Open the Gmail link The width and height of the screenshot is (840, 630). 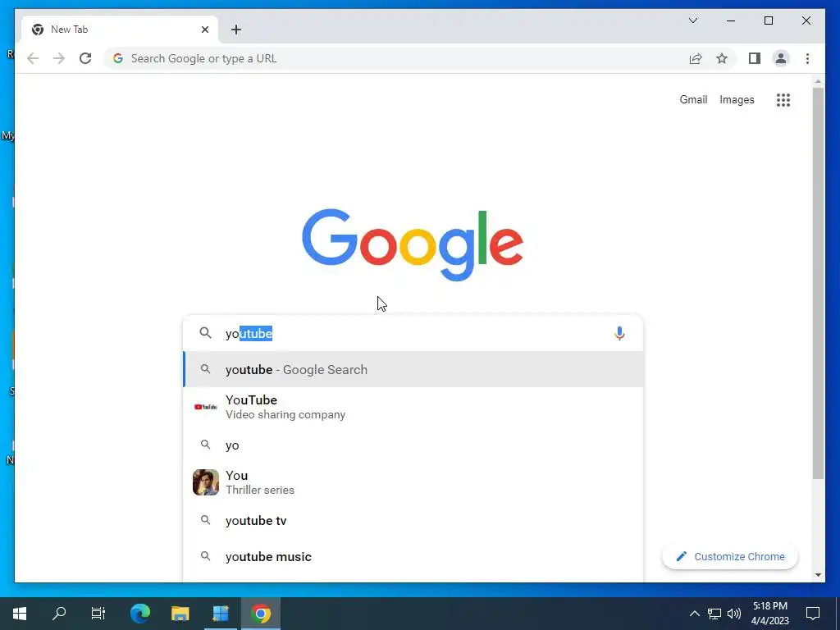click(x=693, y=99)
